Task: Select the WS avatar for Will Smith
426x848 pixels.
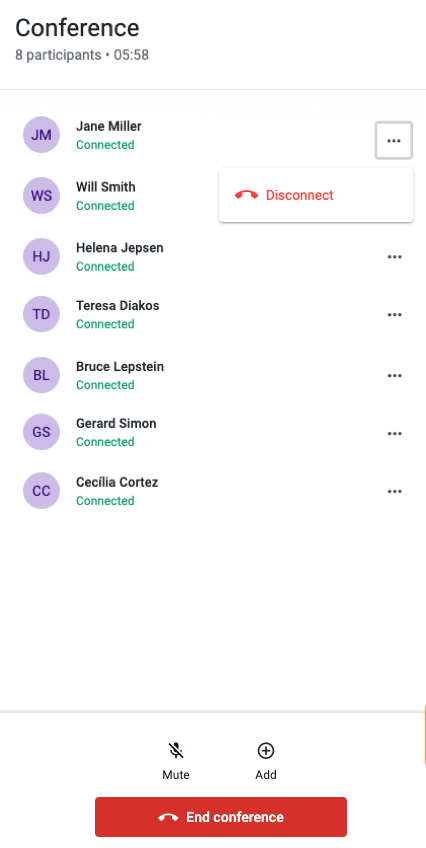Action: (41, 195)
